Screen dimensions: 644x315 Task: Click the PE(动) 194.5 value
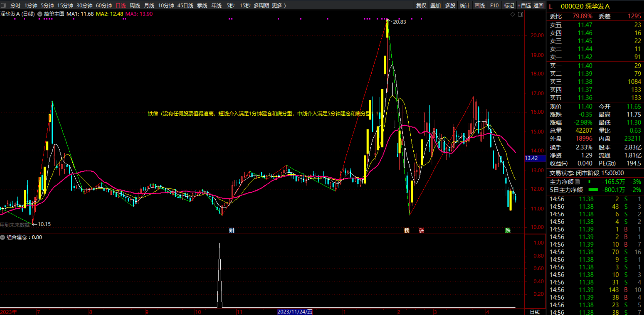click(634, 163)
